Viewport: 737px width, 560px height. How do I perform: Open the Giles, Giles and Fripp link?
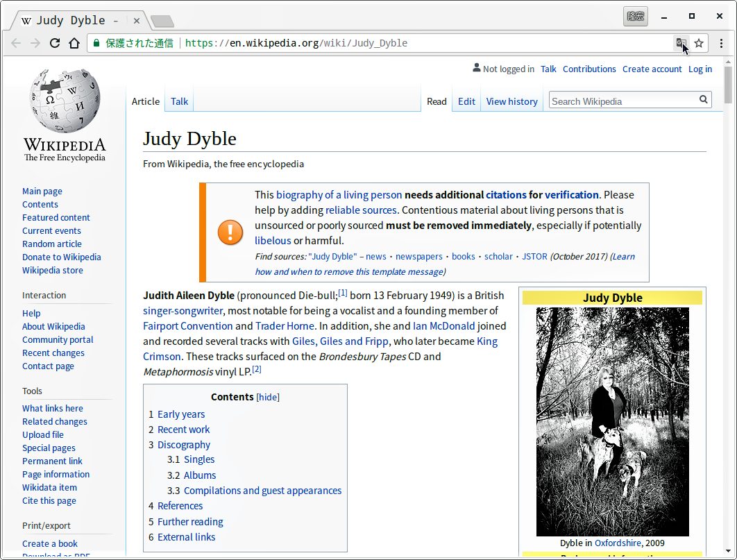pos(340,341)
